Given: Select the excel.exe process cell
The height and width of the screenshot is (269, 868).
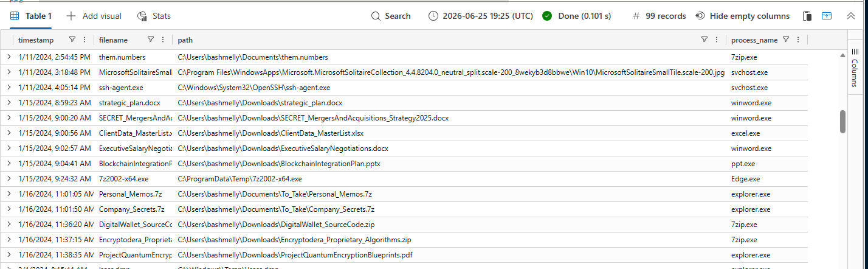Looking at the screenshot, I should click(x=745, y=133).
